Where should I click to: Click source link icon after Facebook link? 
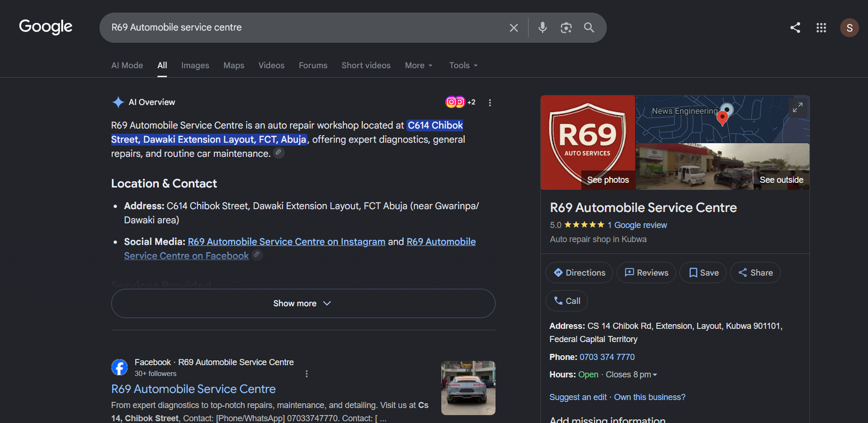click(x=257, y=255)
